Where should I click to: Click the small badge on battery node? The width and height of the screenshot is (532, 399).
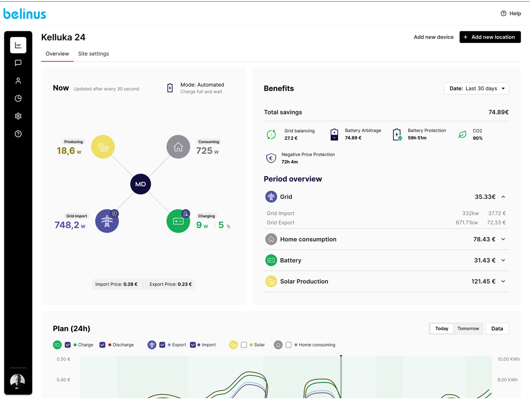tap(186, 214)
